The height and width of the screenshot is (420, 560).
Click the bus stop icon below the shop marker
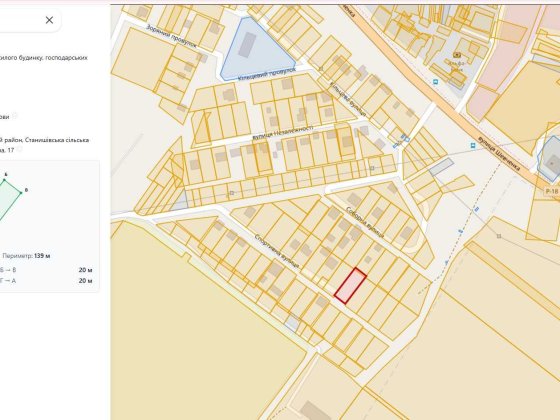pyautogui.click(x=435, y=82)
